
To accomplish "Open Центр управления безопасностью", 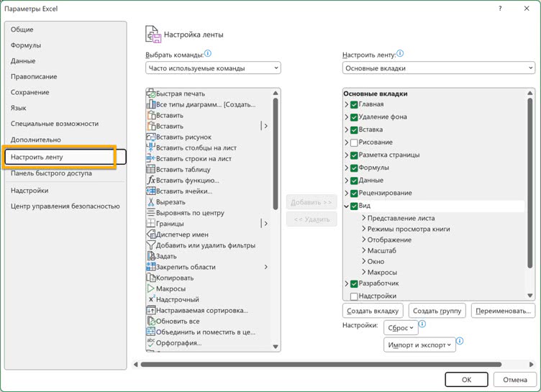I will [65, 206].
